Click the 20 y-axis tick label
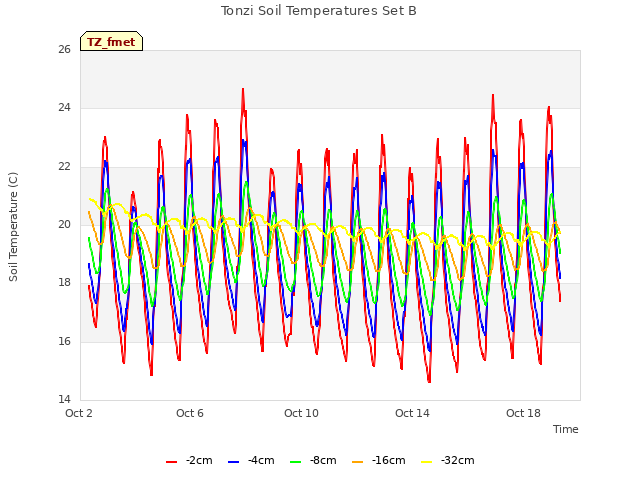The width and height of the screenshot is (640, 480). (x=64, y=224)
